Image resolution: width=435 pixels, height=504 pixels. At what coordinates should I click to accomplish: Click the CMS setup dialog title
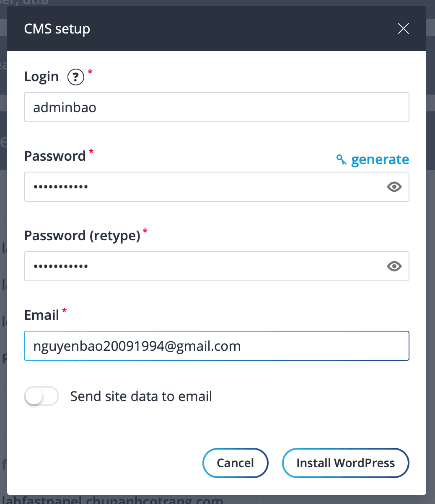tap(57, 29)
